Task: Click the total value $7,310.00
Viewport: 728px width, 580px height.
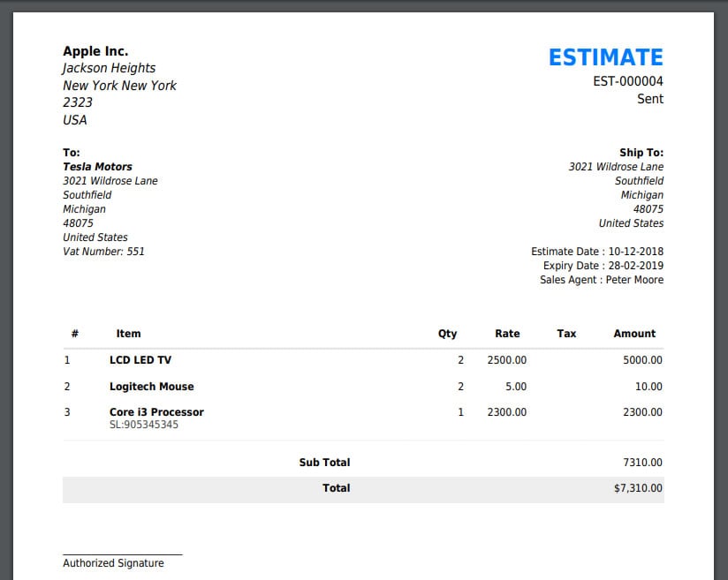Action: click(x=638, y=488)
